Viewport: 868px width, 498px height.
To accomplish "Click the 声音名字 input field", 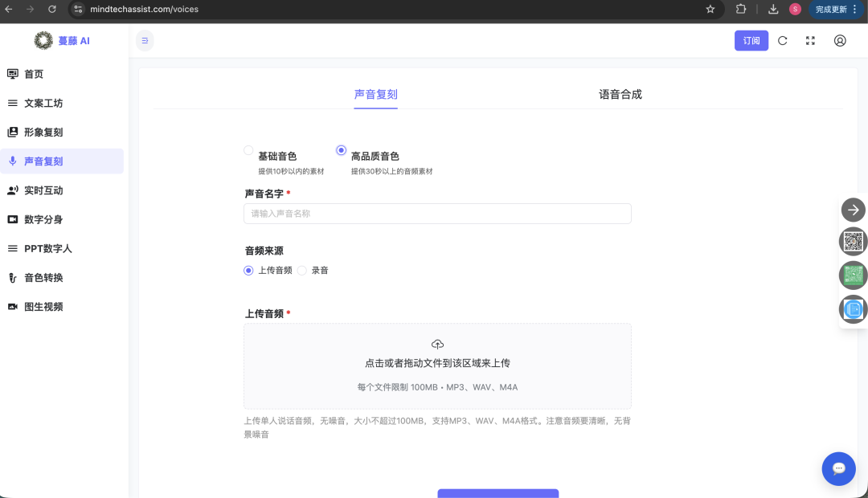I will [437, 213].
